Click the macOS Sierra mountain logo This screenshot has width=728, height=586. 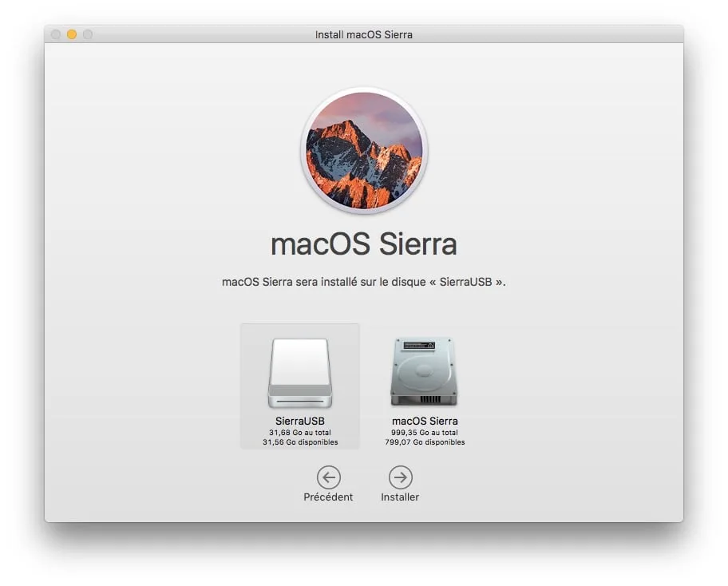(x=364, y=150)
